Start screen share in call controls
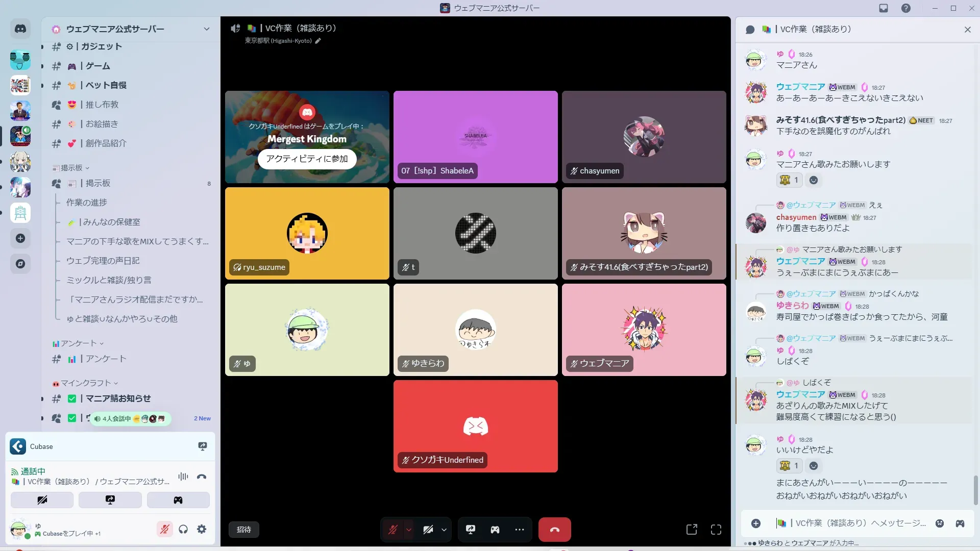 pyautogui.click(x=470, y=530)
